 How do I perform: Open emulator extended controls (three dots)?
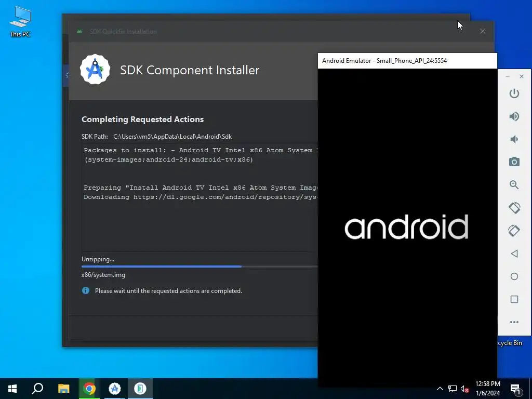click(x=514, y=322)
